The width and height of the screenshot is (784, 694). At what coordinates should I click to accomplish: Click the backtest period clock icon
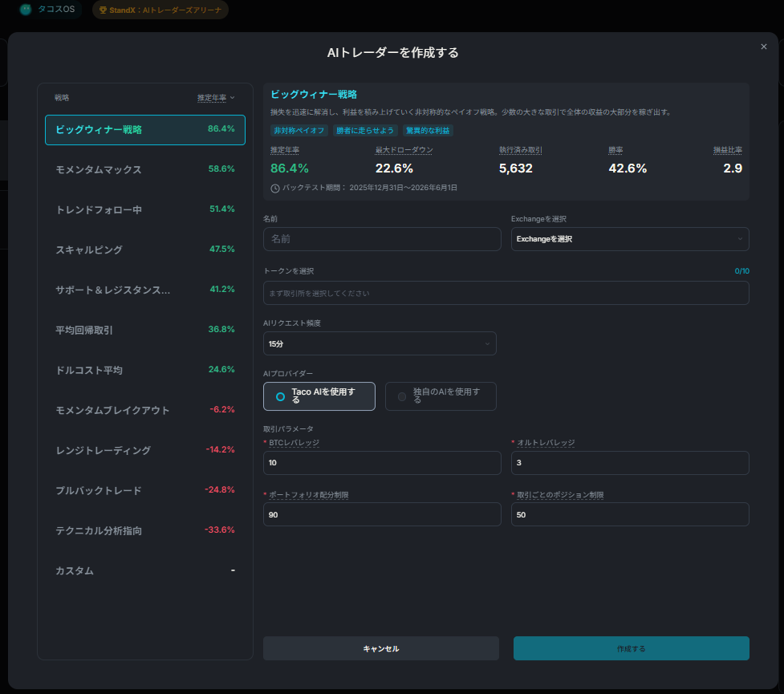point(275,188)
